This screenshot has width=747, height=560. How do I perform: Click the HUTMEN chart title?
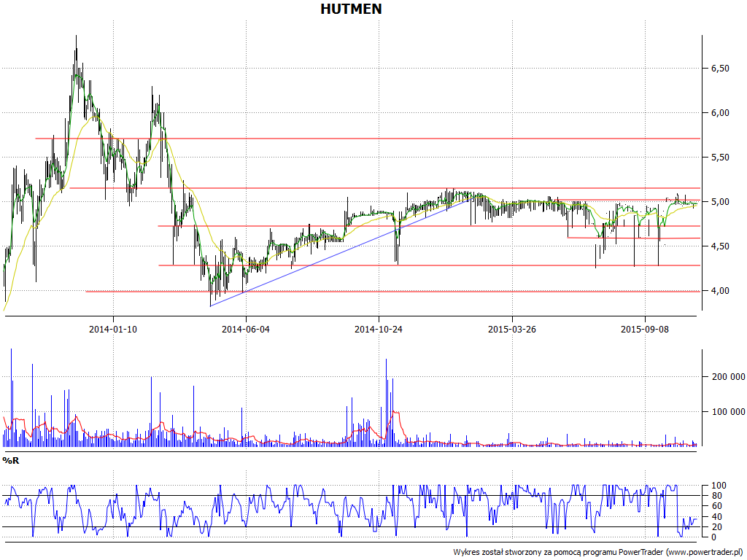click(x=351, y=9)
